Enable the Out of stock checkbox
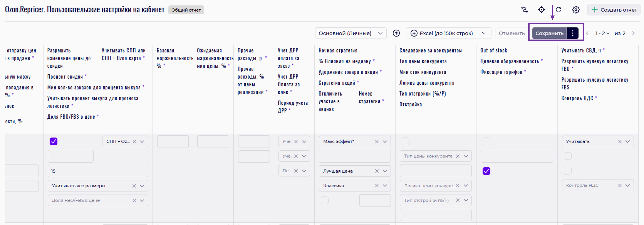 coord(486,142)
